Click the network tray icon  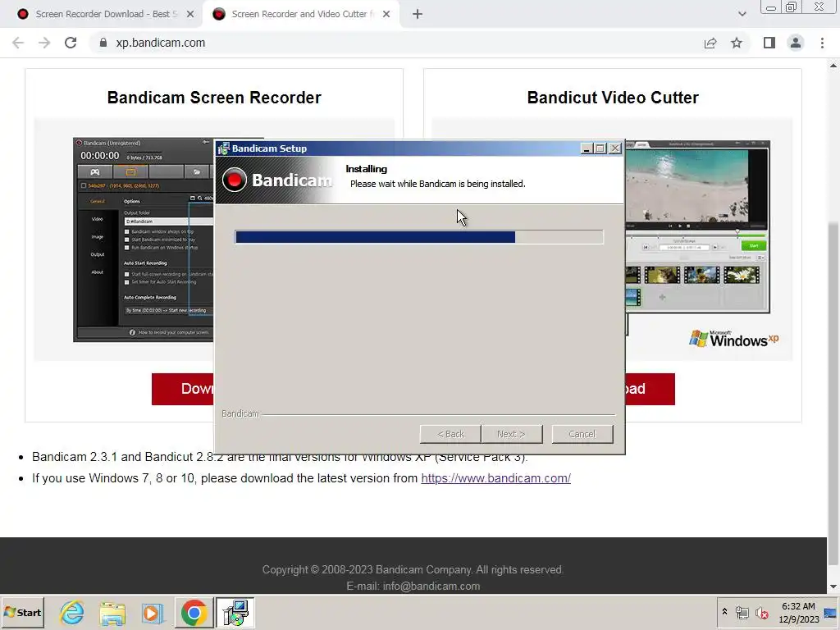click(742, 612)
